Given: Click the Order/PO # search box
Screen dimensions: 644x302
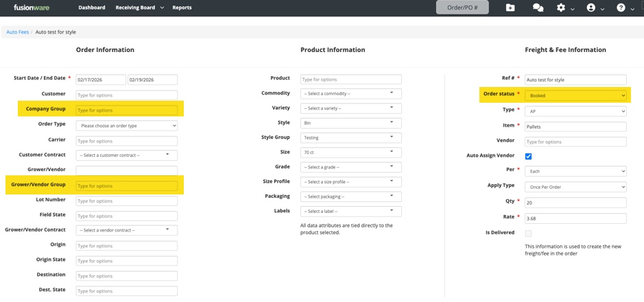Looking at the screenshot, I should pyautogui.click(x=462, y=8).
